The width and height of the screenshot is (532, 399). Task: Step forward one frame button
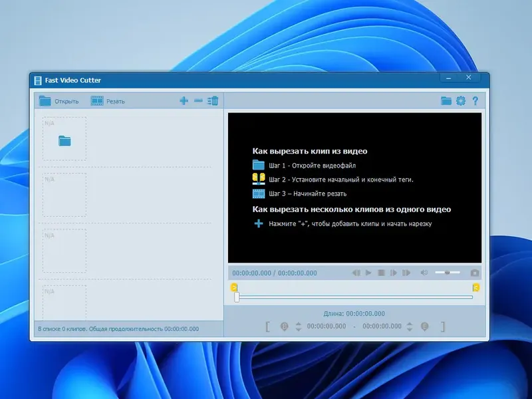[x=394, y=273]
